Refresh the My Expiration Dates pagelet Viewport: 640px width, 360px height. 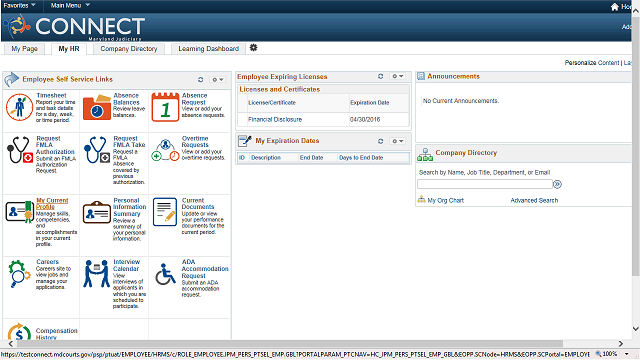click(x=380, y=141)
